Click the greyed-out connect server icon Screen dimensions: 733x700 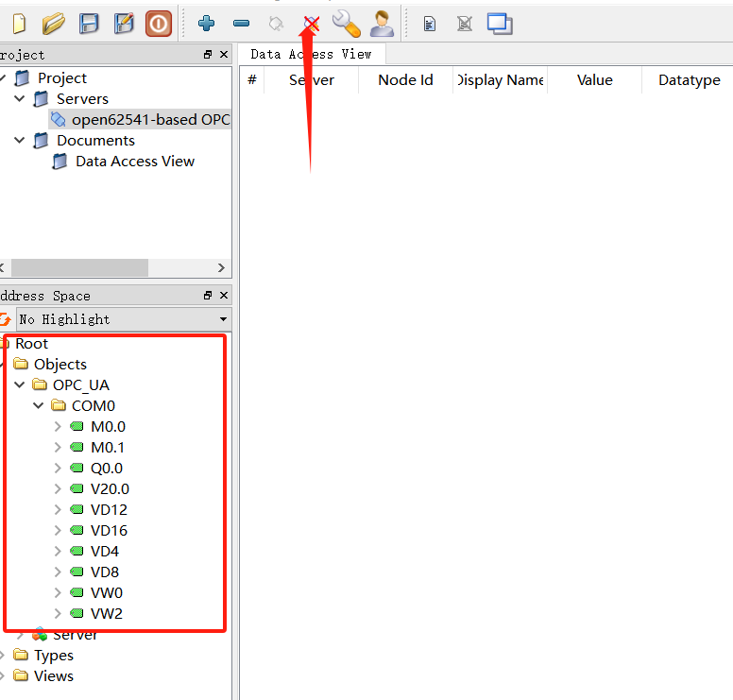pyautogui.click(x=276, y=24)
